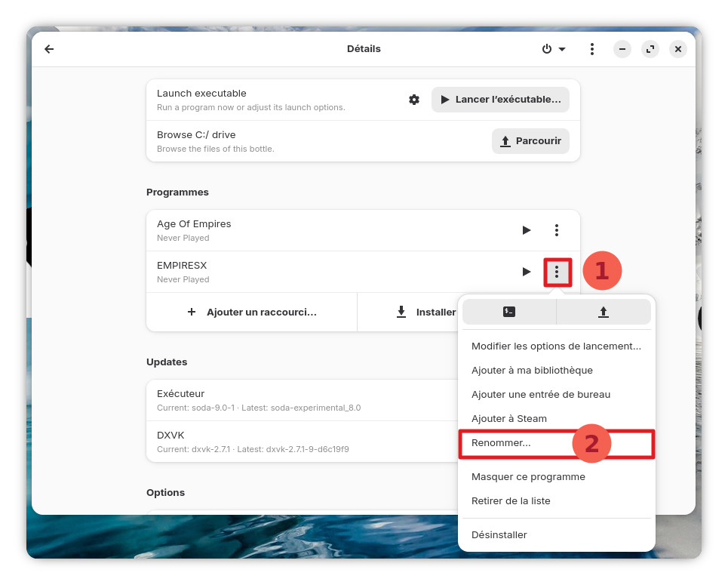
Task: Open the power options dropdown
Action: pyautogui.click(x=553, y=49)
